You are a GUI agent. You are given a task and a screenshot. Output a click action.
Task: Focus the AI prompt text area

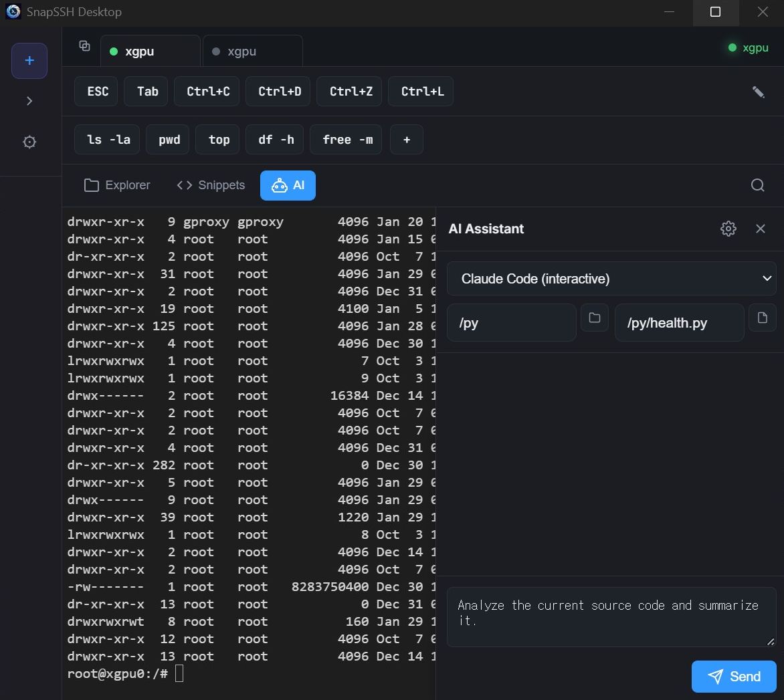pyautogui.click(x=611, y=616)
